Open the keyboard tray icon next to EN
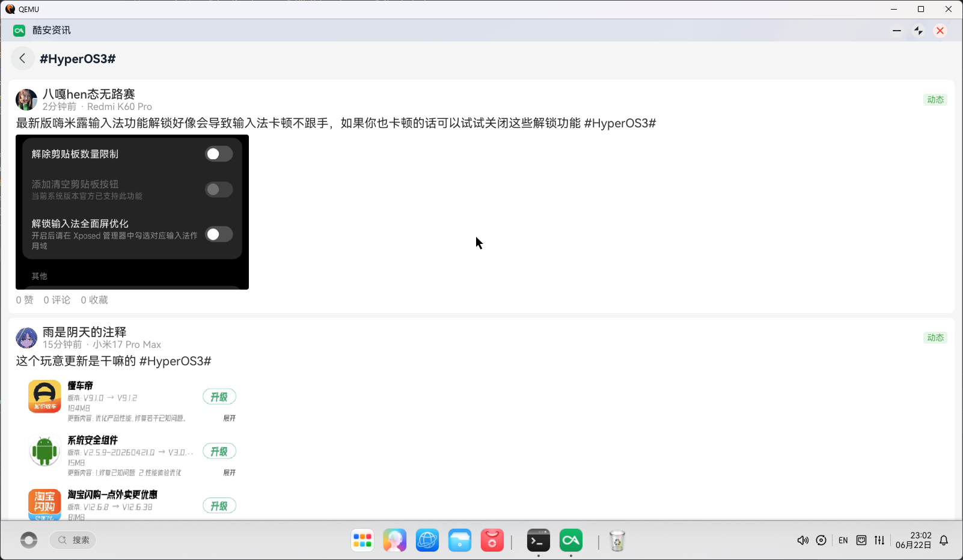Screen dimensions: 963x560 [x=861, y=540]
